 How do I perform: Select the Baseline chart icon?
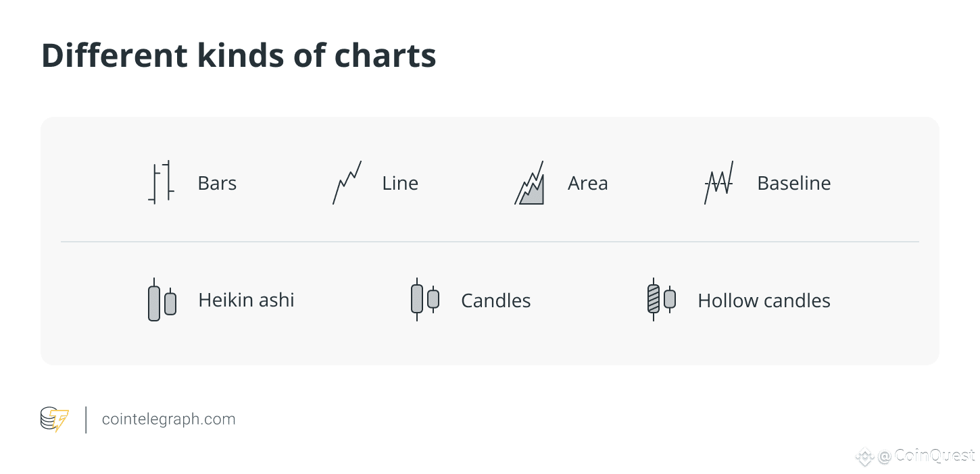[718, 182]
